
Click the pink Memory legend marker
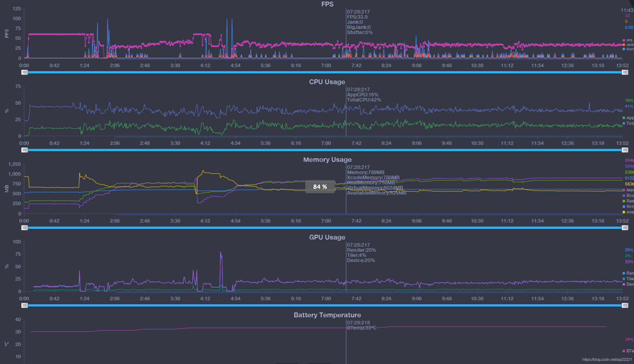pyautogui.click(x=624, y=190)
